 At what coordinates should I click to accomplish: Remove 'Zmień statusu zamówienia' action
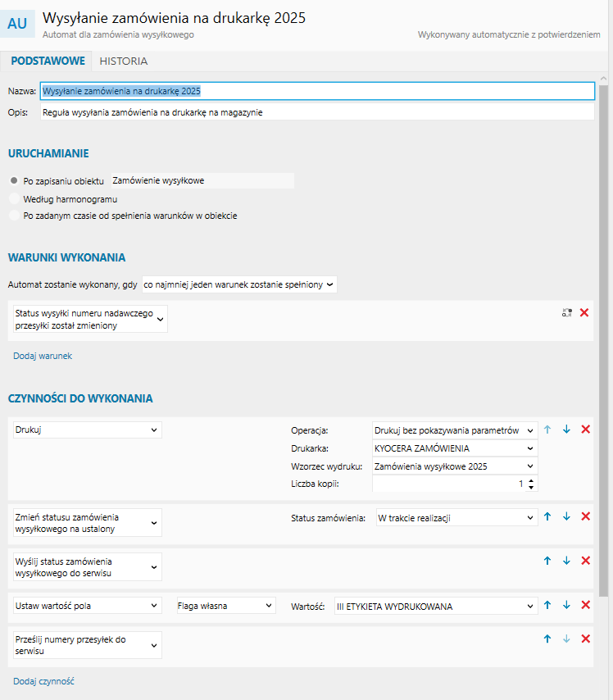click(x=586, y=516)
